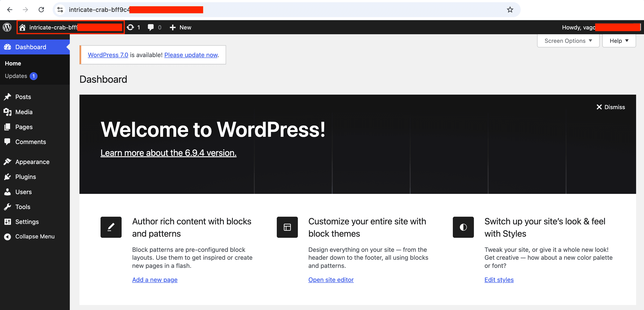The height and width of the screenshot is (310, 644).
Task: Expand the Help panel
Action: (x=619, y=41)
